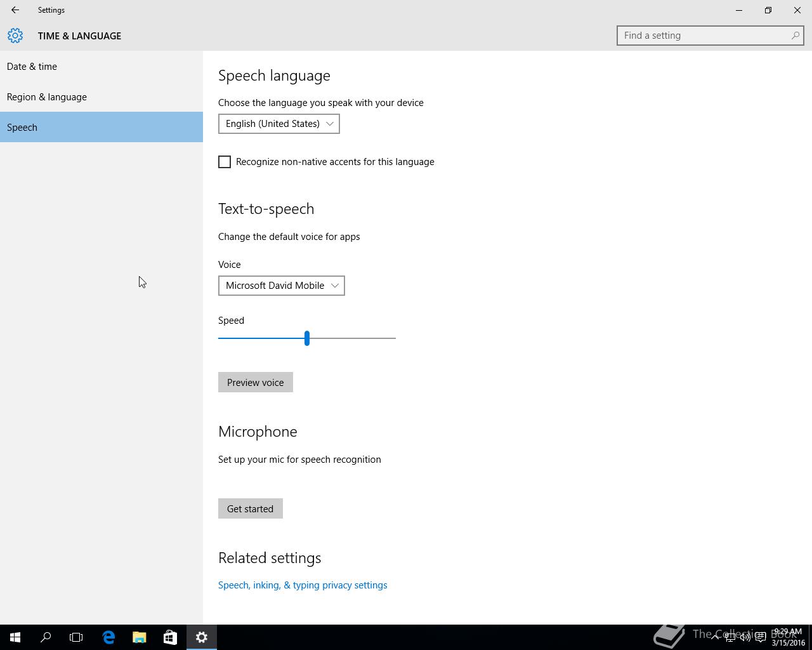Select Date & time in sidebar
This screenshot has width=812, height=650.
click(x=101, y=66)
